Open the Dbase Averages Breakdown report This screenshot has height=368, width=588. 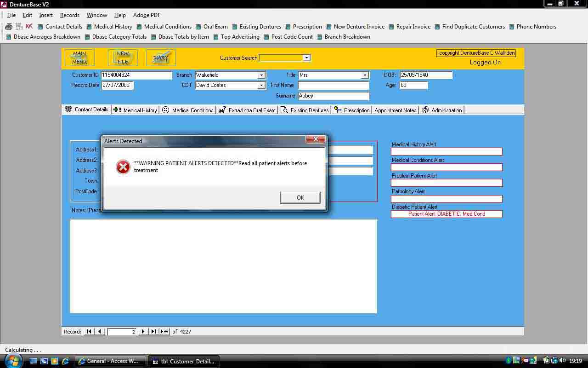43,37
